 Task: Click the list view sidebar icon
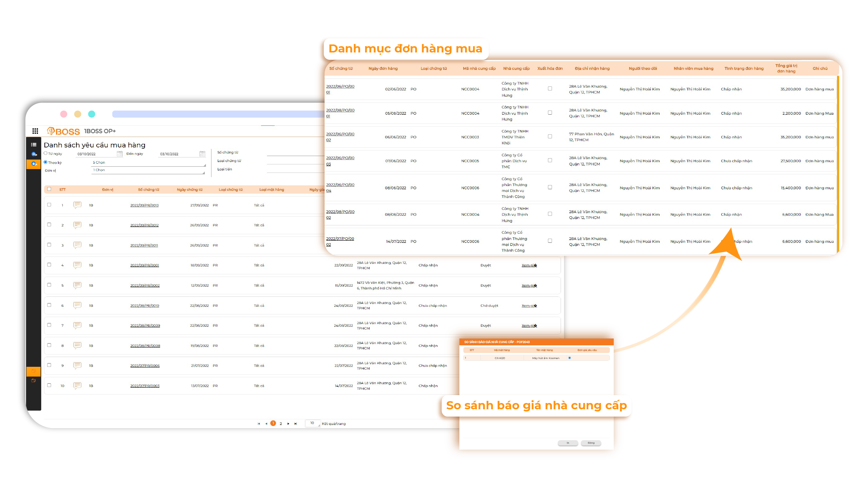(x=34, y=145)
